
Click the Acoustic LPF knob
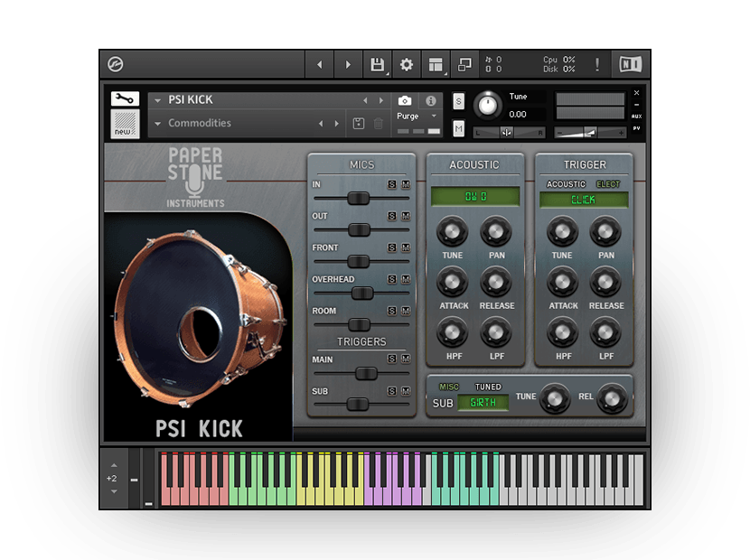coord(496,333)
